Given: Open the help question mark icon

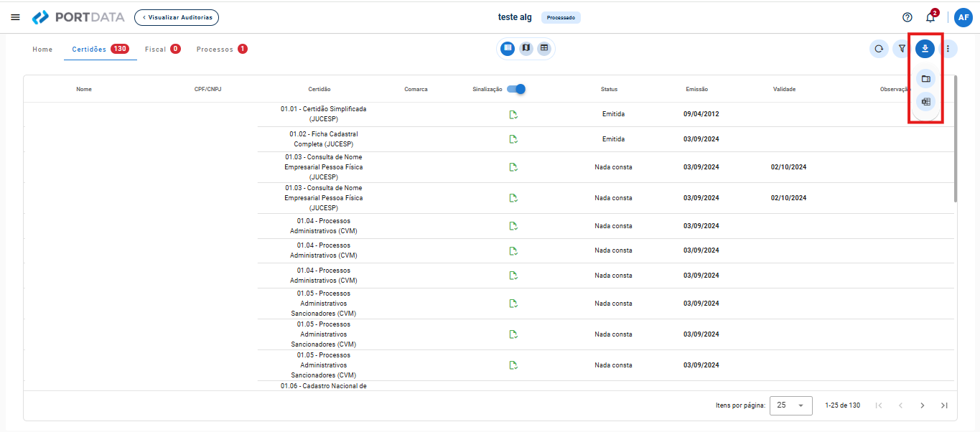Looking at the screenshot, I should pyautogui.click(x=907, y=17).
